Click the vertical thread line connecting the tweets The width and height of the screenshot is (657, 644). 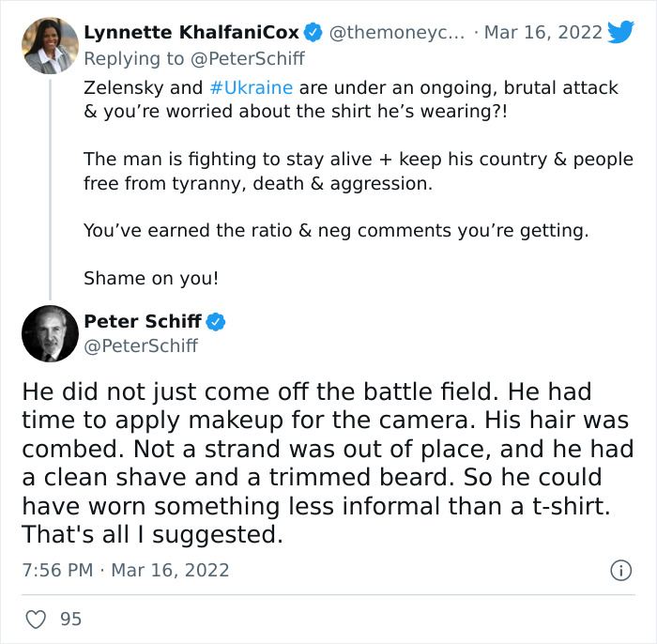49,188
